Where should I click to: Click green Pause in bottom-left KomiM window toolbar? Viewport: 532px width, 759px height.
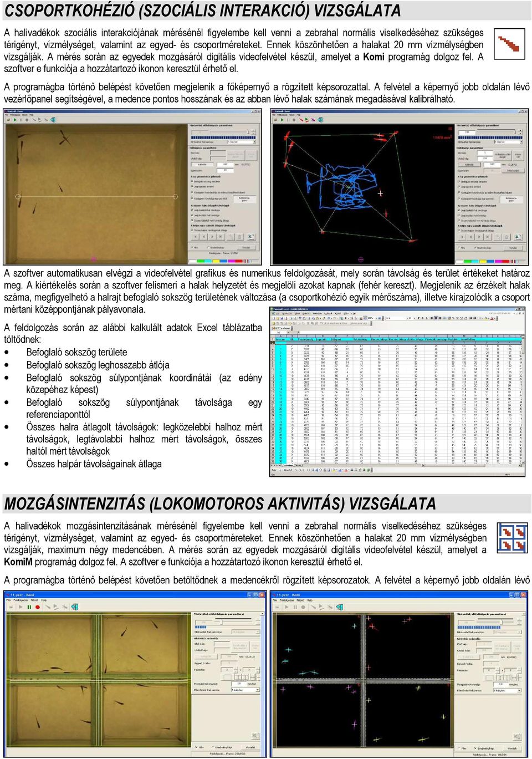tap(29, 607)
